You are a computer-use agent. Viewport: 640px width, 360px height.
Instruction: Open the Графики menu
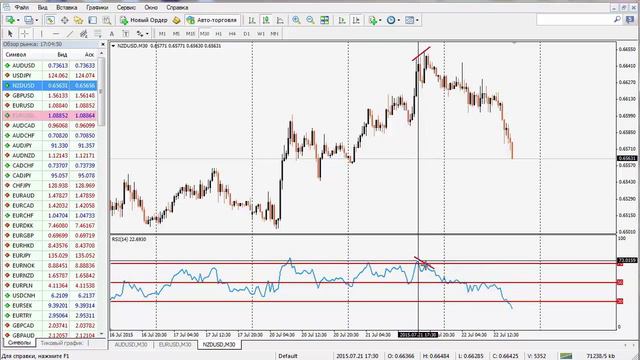[97, 7]
